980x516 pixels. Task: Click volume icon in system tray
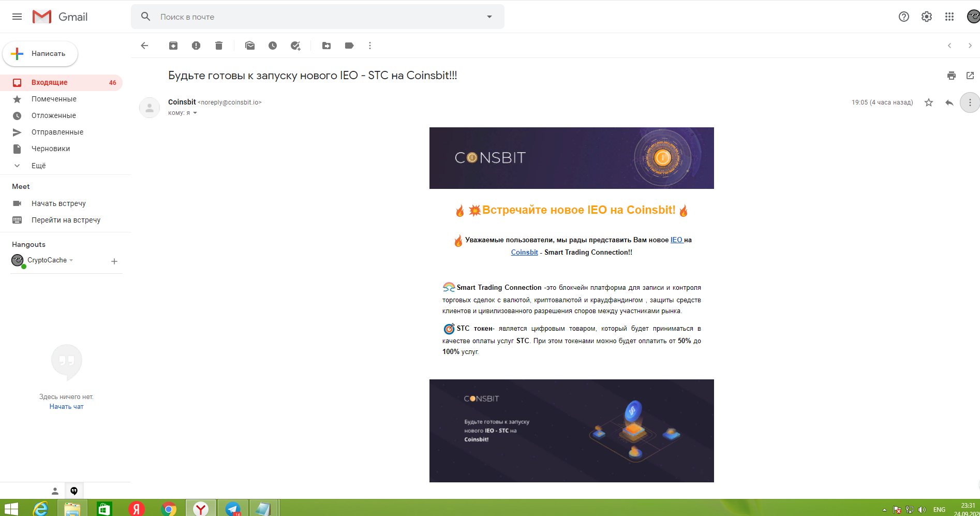[x=922, y=510]
